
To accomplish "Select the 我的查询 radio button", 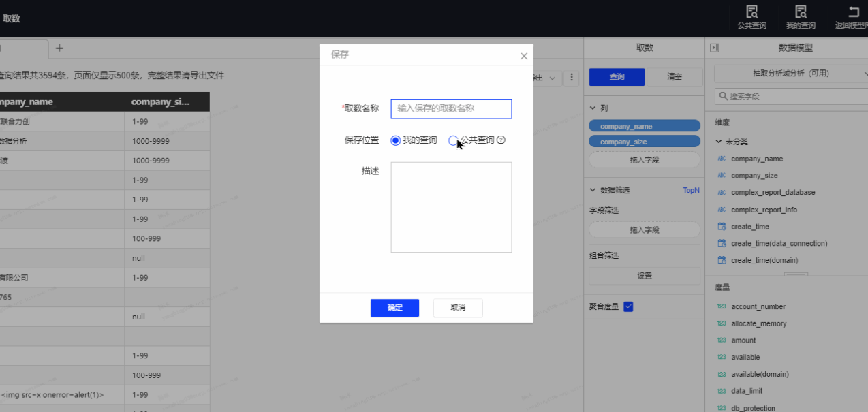I will 395,140.
